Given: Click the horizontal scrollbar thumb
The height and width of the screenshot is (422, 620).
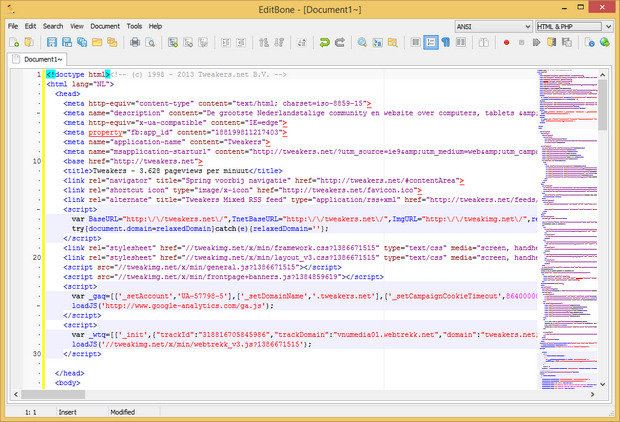Looking at the screenshot, I should (x=53, y=394).
